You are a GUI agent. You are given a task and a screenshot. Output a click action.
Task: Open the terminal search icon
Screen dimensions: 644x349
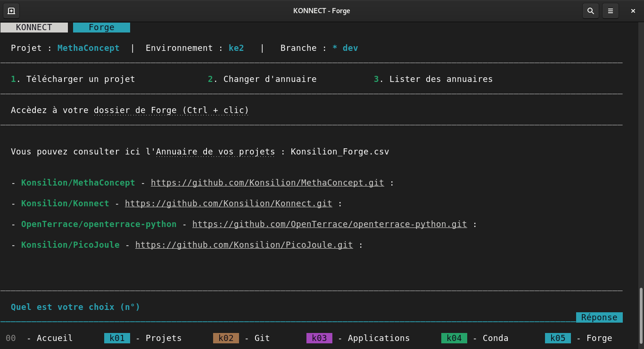pyautogui.click(x=590, y=11)
